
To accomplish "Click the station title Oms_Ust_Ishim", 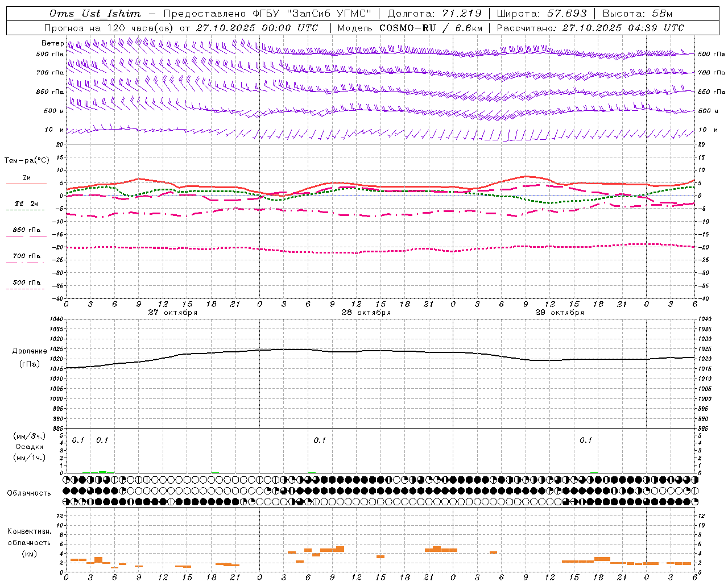I will (x=95, y=14).
